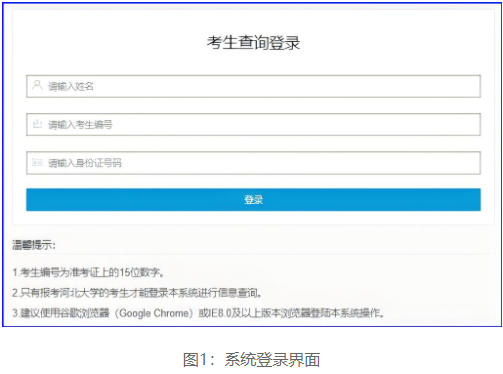Click the 考生查询登录 heading
503x374 pixels.
tap(253, 43)
